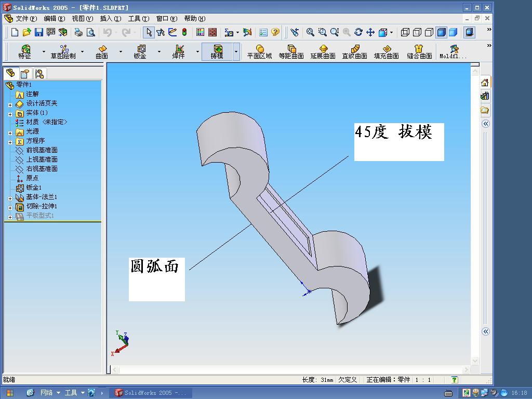Click the 直纹曲面 ruled surface tool
The image size is (532, 399).
[354, 51]
